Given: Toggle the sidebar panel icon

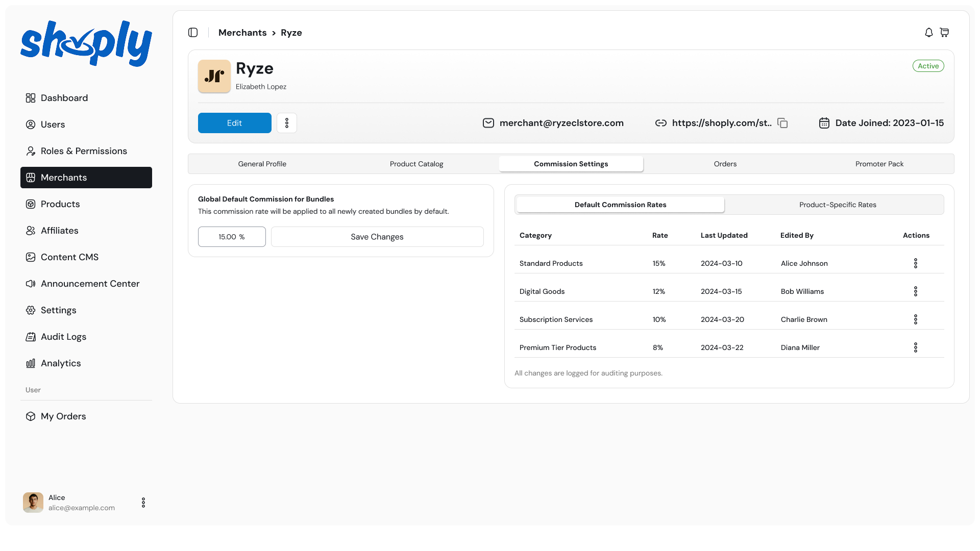Looking at the screenshot, I should (x=193, y=33).
